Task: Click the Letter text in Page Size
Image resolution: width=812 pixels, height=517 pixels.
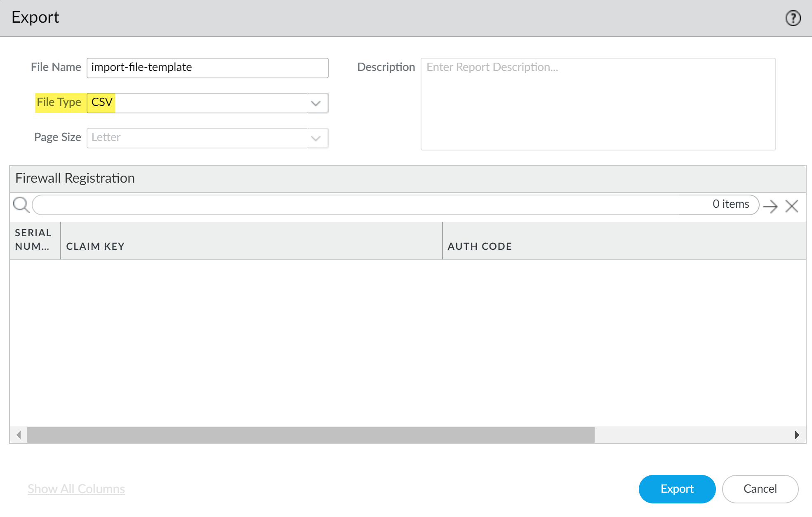Action: (106, 137)
